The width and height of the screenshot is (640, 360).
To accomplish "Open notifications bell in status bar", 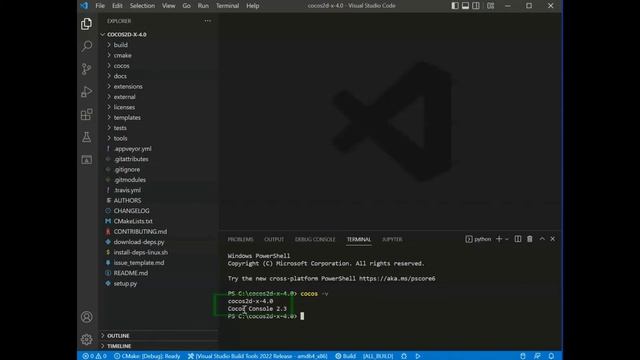I will (x=551, y=356).
